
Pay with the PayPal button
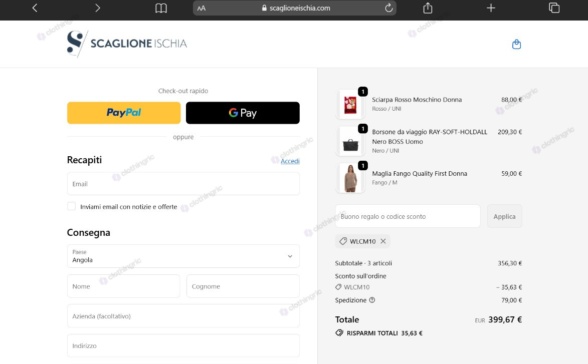(124, 113)
